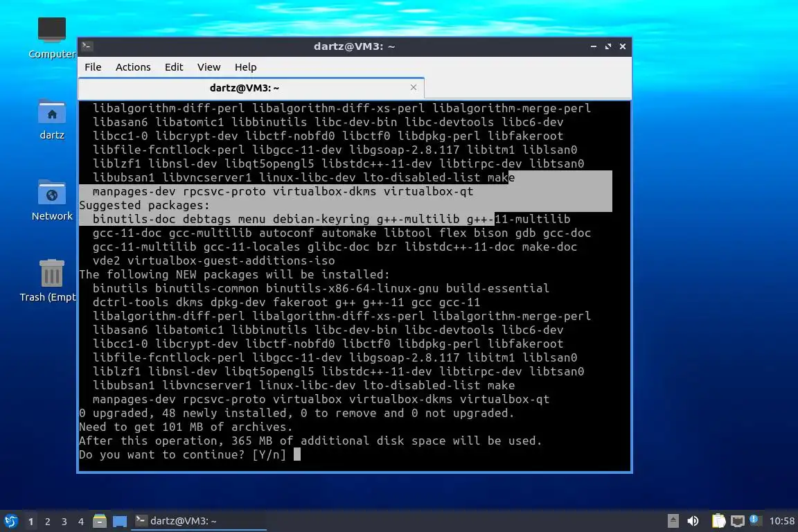
Task: Click the removable media eject tray icon
Action: [x=673, y=521]
